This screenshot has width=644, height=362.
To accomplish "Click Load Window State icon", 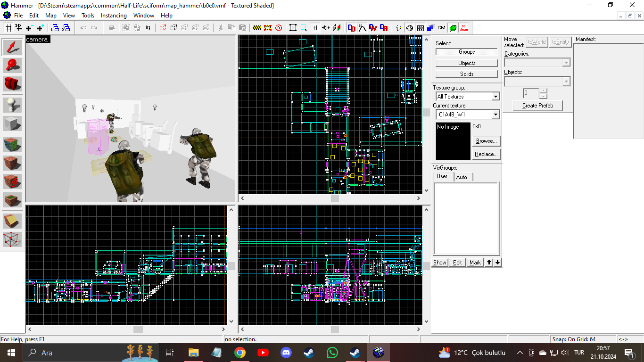I will point(55,28).
